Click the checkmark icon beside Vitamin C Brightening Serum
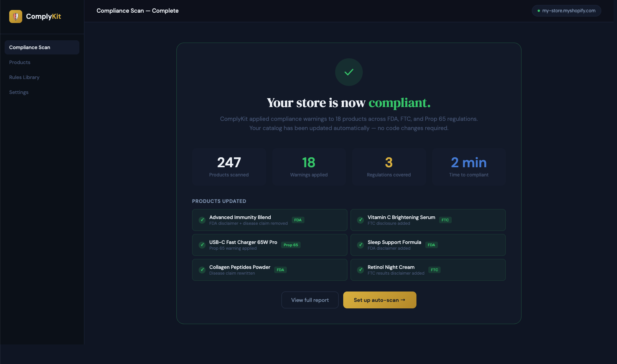Viewport: 617px width, 364px height. (x=360, y=220)
